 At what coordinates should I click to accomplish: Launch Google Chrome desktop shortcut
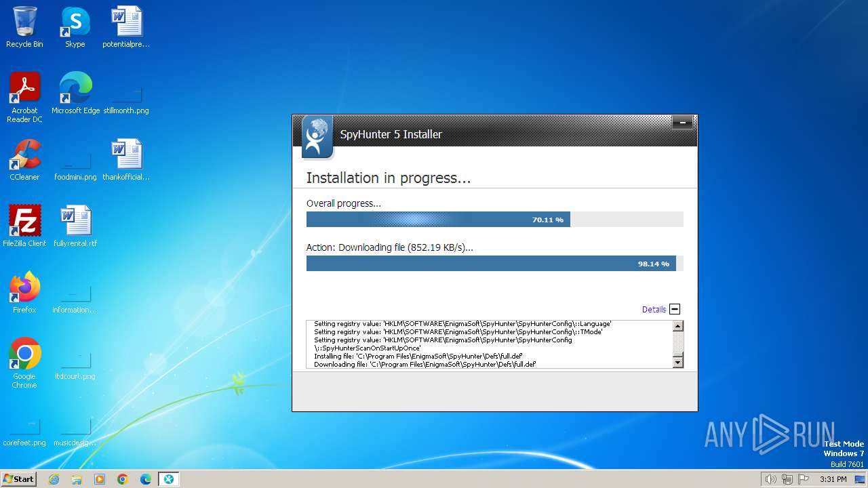[x=24, y=363]
